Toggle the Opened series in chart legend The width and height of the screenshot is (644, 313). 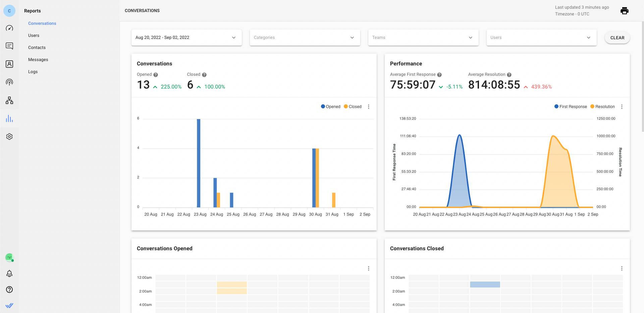[331, 107]
